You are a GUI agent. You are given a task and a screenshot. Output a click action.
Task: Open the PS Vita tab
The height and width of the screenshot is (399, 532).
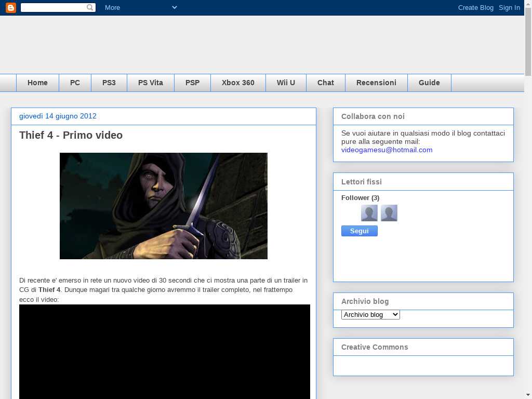tap(151, 83)
